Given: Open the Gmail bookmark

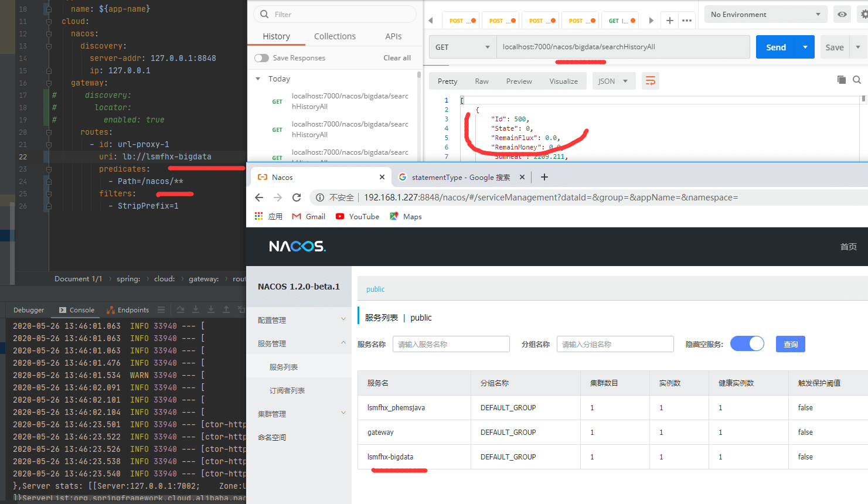Looking at the screenshot, I should 309,216.
